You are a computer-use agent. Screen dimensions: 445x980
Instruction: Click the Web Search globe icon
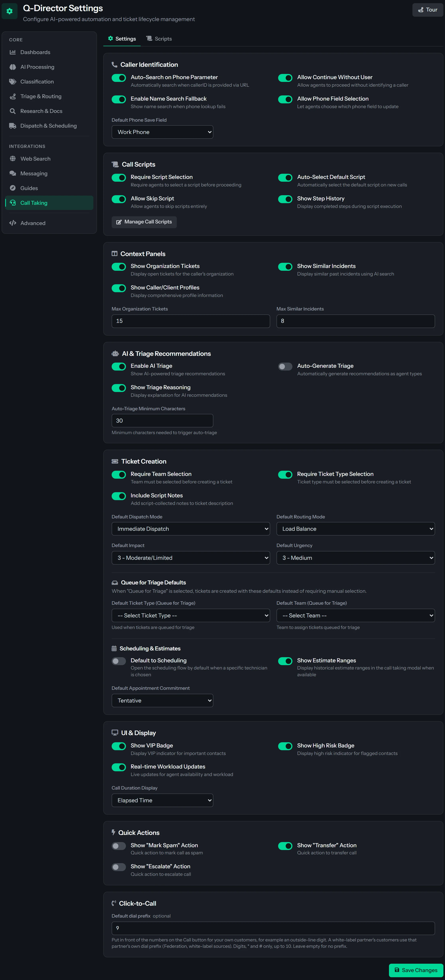click(13, 159)
